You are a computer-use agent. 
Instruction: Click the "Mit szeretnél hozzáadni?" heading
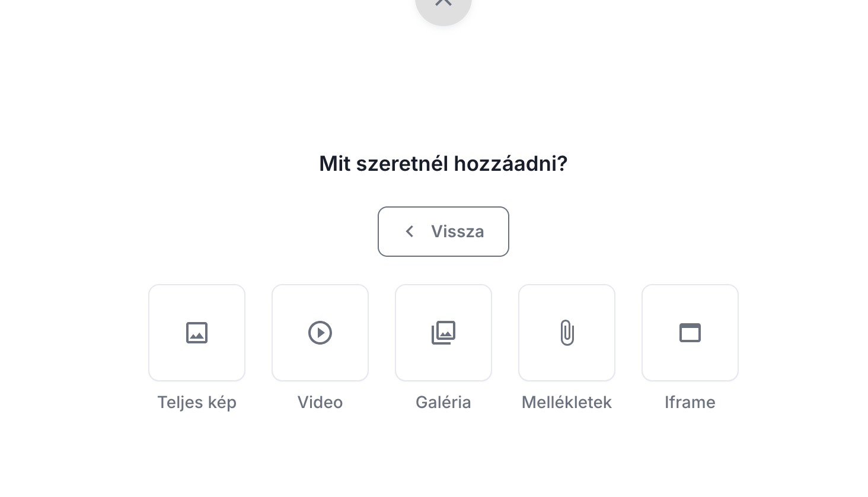pyautogui.click(x=443, y=164)
